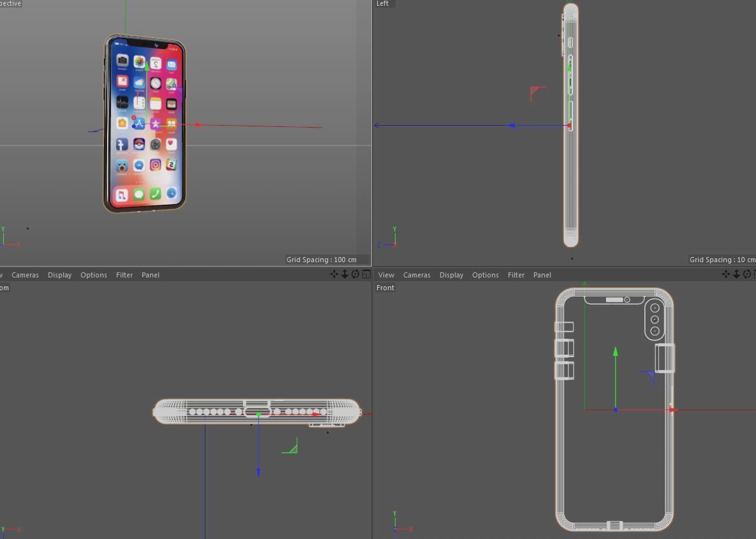Image resolution: width=756 pixels, height=539 pixels.
Task: Grab the red X-axis arrowhead in the Front view
Action: [x=673, y=410]
